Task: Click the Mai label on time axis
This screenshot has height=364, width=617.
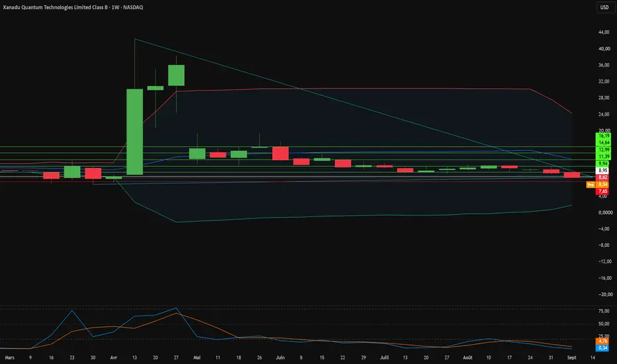Action: click(x=197, y=357)
